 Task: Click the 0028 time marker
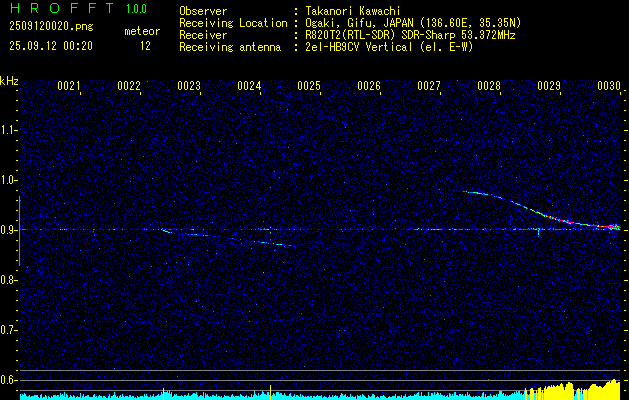click(489, 86)
